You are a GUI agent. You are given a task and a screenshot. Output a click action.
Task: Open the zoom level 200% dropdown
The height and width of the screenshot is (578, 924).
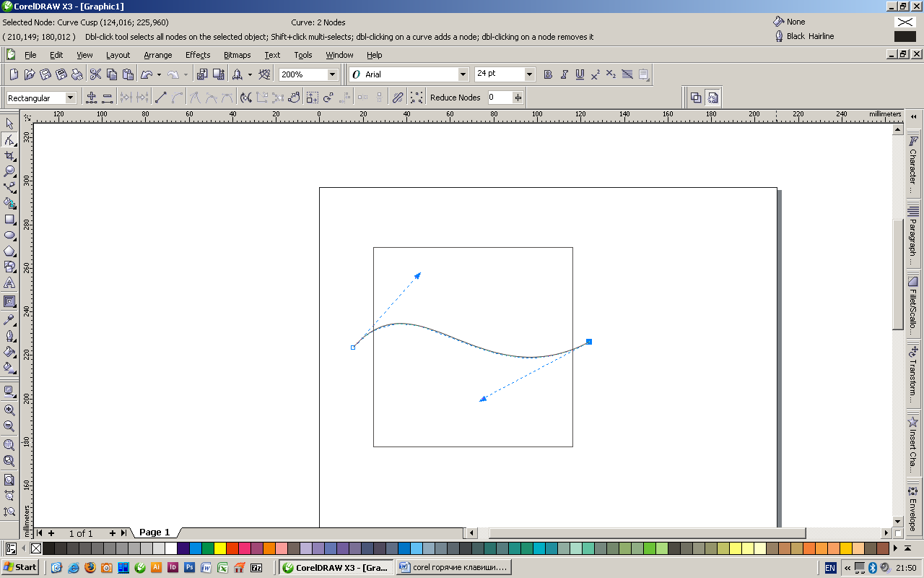(x=333, y=74)
